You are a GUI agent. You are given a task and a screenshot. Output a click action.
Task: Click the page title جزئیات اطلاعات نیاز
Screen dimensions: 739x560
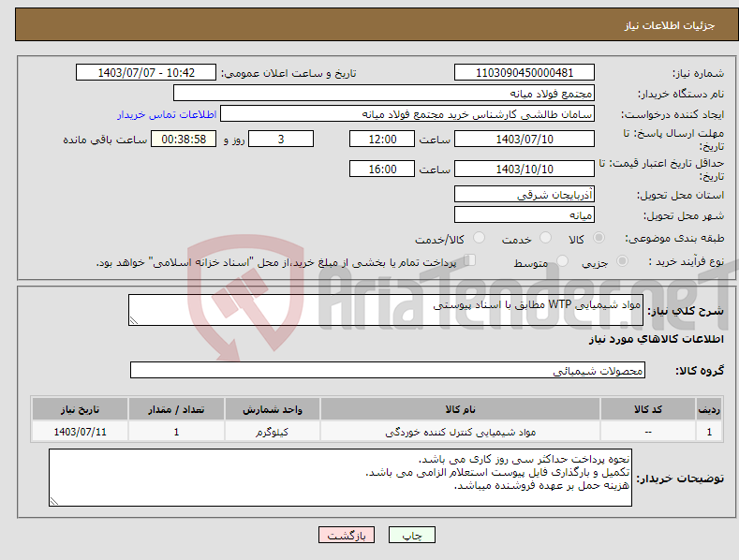pyautogui.click(x=670, y=25)
